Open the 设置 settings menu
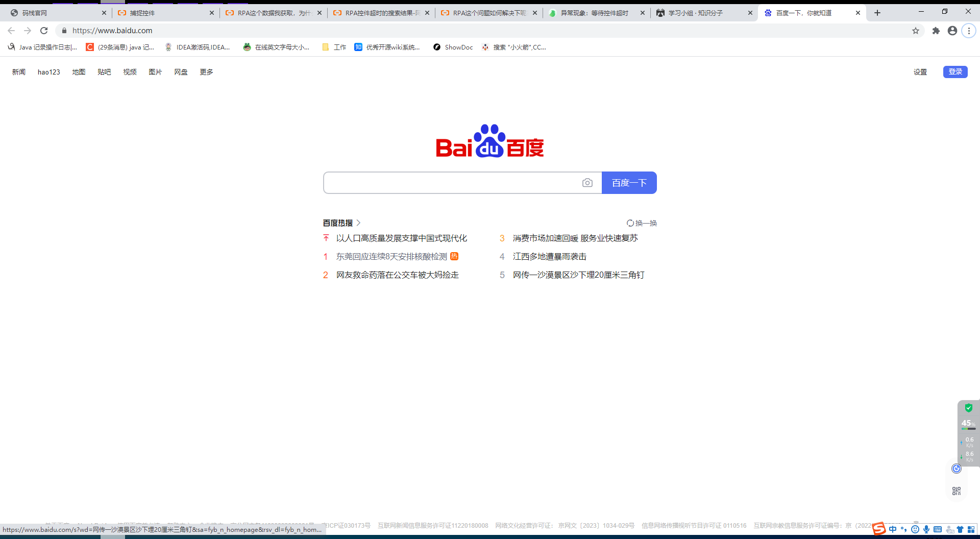The height and width of the screenshot is (539, 980). tap(920, 72)
